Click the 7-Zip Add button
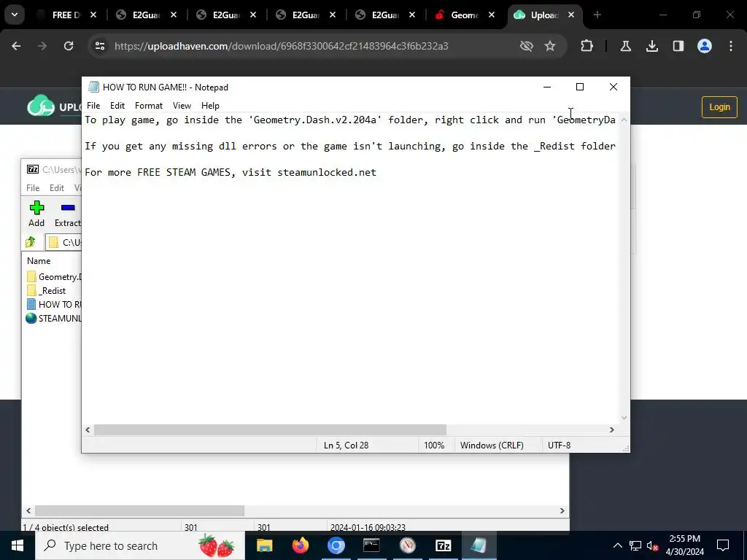Screen dimensions: 747x560 tap(36, 214)
